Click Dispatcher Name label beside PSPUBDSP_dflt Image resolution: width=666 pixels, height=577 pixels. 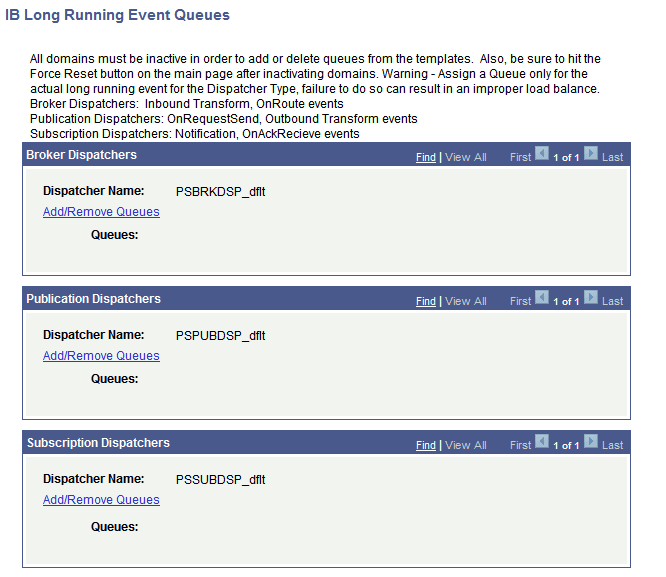[x=93, y=335]
